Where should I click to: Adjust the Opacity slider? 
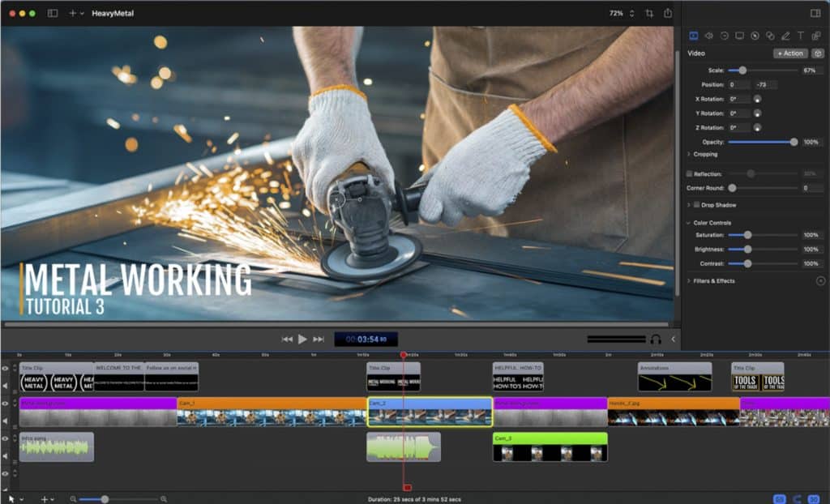762,142
